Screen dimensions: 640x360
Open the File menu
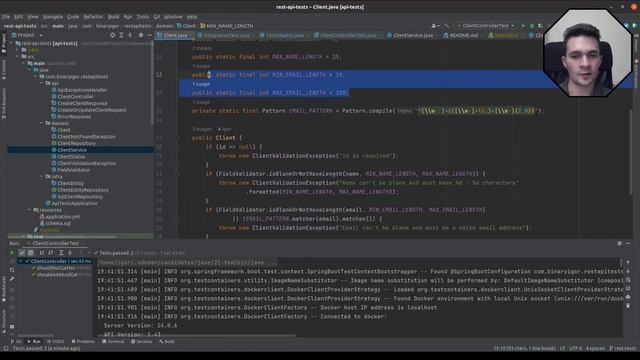[x=6, y=17]
